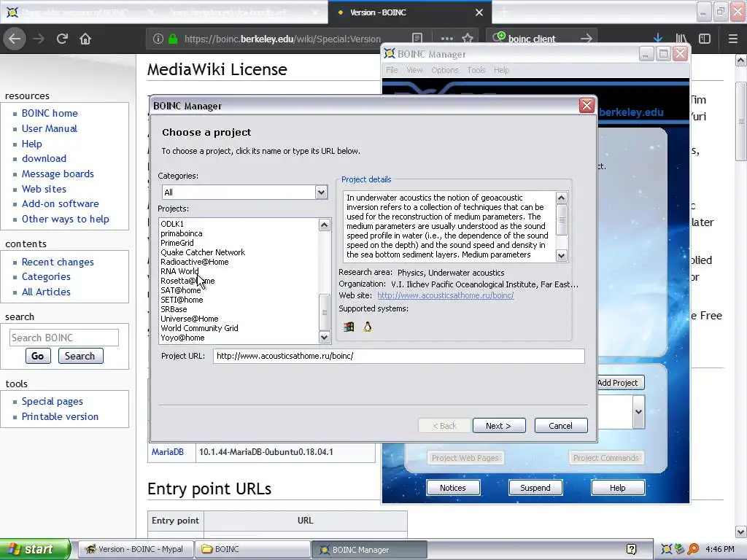Click the magnifier tray icon near the clock
Image resolution: width=747 pixels, height=560 pixels.
click(693, 549)
